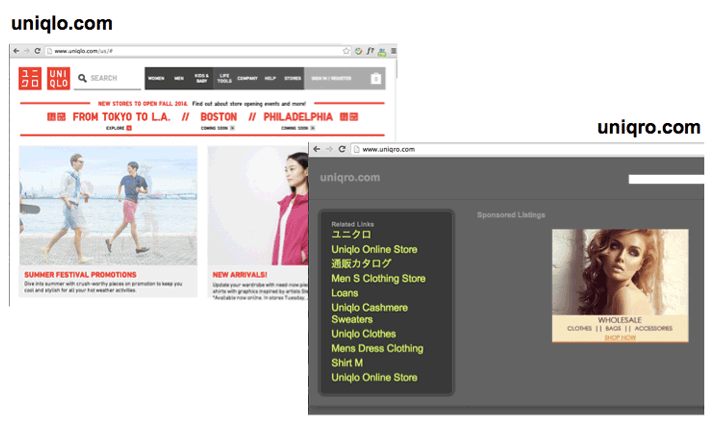Open the Men S Clothing Store link

coord(378,278)
